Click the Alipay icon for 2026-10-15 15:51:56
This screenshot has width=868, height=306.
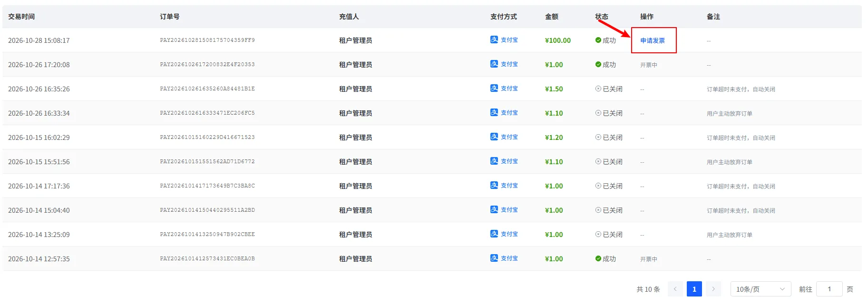point(494,161)
